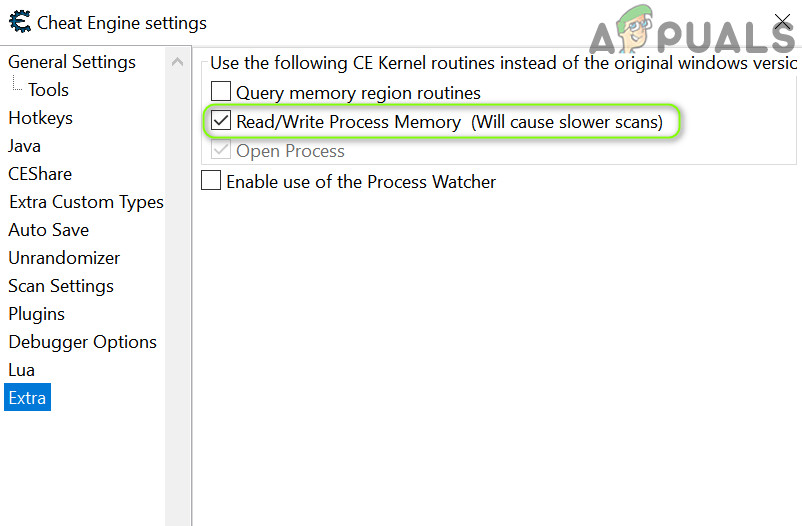Viewport: 802px width, 526px height.
Task: Enable Query memory region routines checkbox
Action: point(221,93)
